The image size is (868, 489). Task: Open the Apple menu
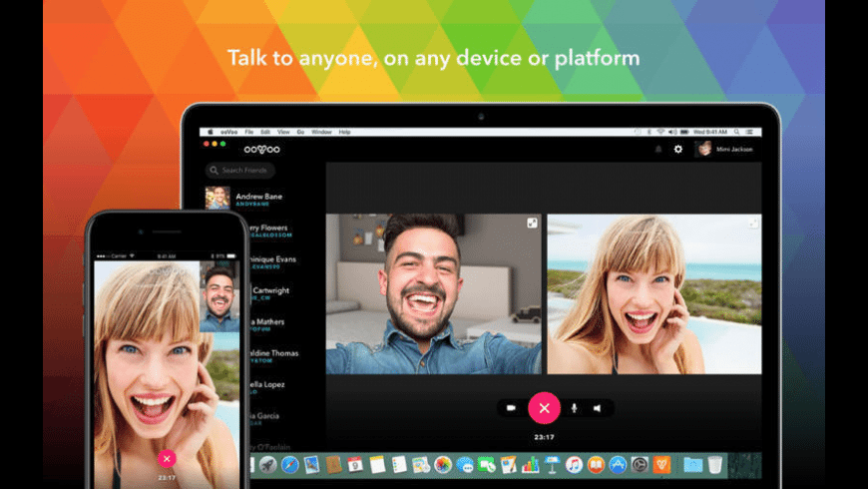tap(211, 133)
